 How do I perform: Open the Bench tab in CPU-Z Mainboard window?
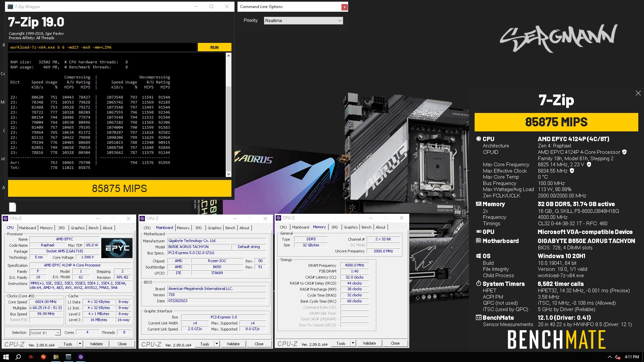click(230, 228)
